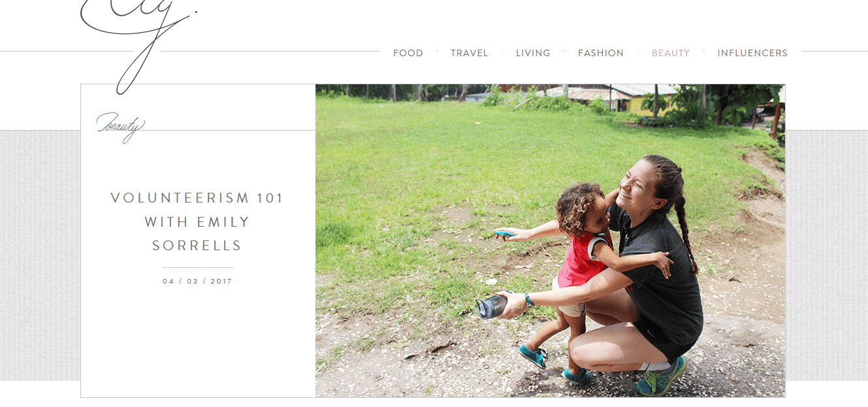Click the highlighted Beauty nav item
The image size is (868, 407).
coord(671,53)
